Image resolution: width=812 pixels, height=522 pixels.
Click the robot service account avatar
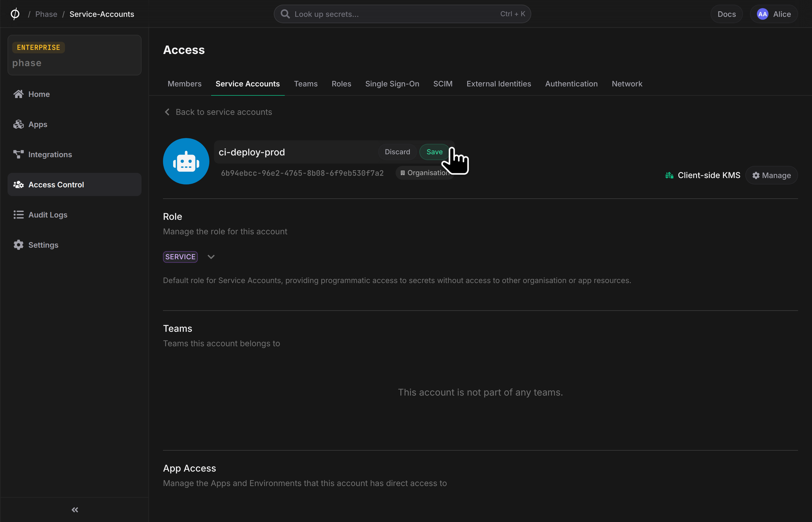point(186,161)
